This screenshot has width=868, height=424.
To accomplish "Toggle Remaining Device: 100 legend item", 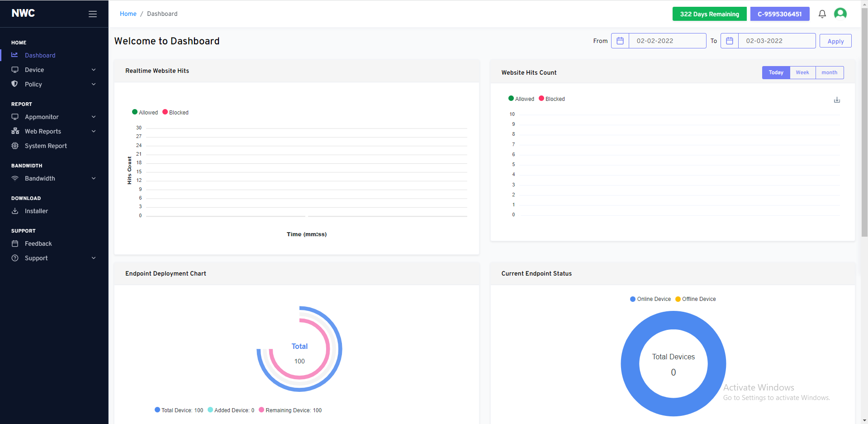I will point(290,410).
